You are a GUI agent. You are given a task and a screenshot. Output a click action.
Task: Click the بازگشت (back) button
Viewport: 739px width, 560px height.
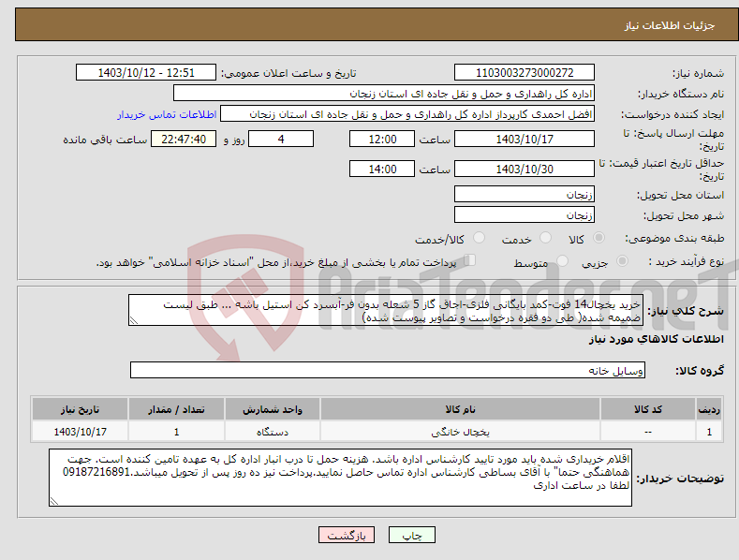(x=347, y=535)
